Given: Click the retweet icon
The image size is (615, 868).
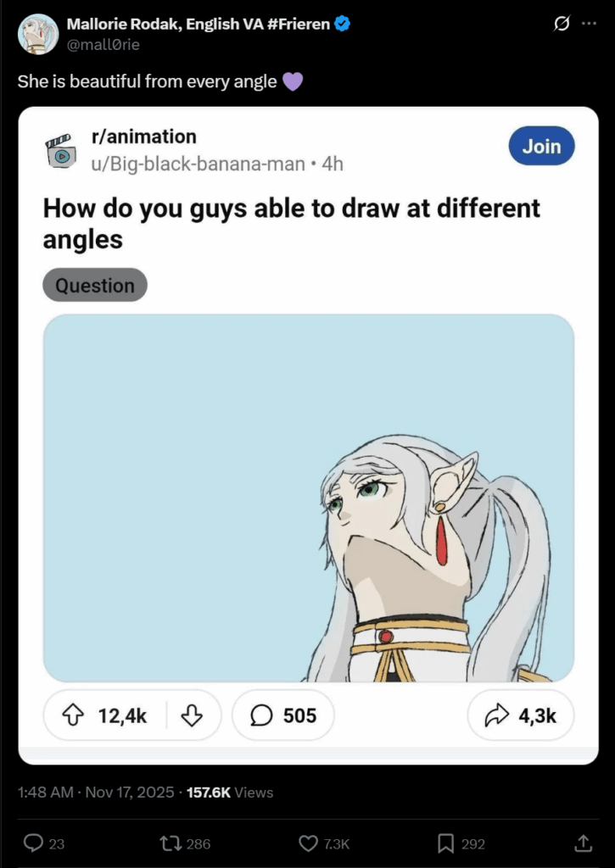Looking at the screenshot, I should coord(171,843).
